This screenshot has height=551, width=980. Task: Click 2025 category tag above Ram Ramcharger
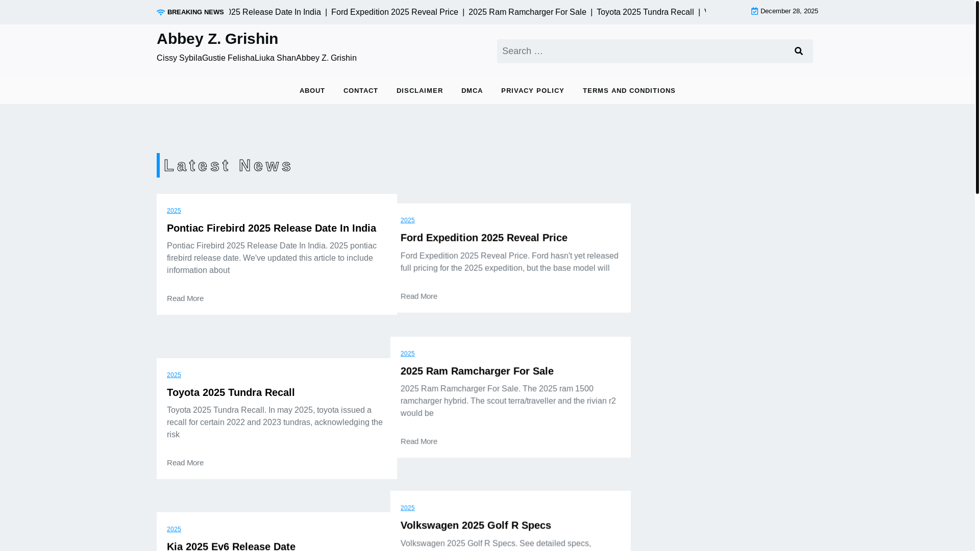tap(408, 354)
